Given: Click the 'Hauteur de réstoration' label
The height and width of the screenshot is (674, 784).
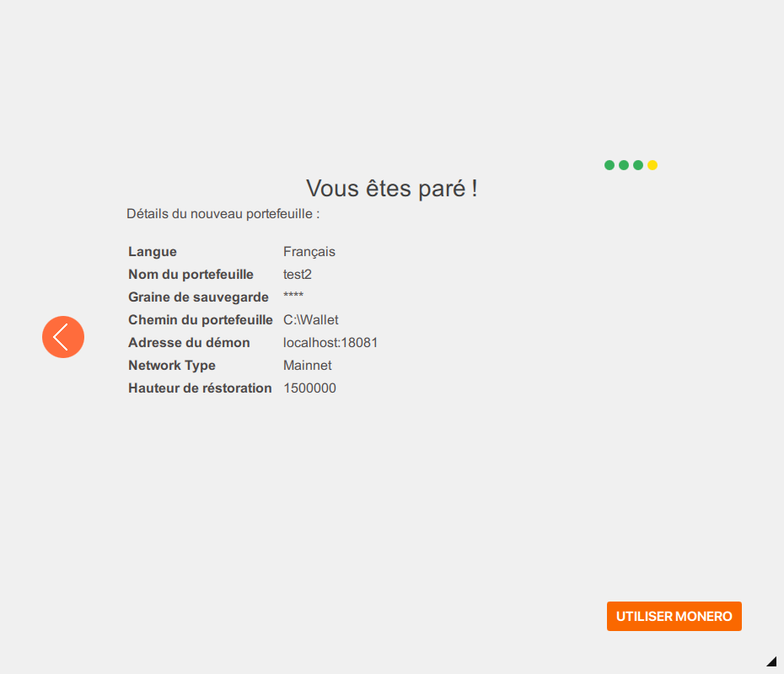Looking at the screenshot, I should (x=200, y=388).
